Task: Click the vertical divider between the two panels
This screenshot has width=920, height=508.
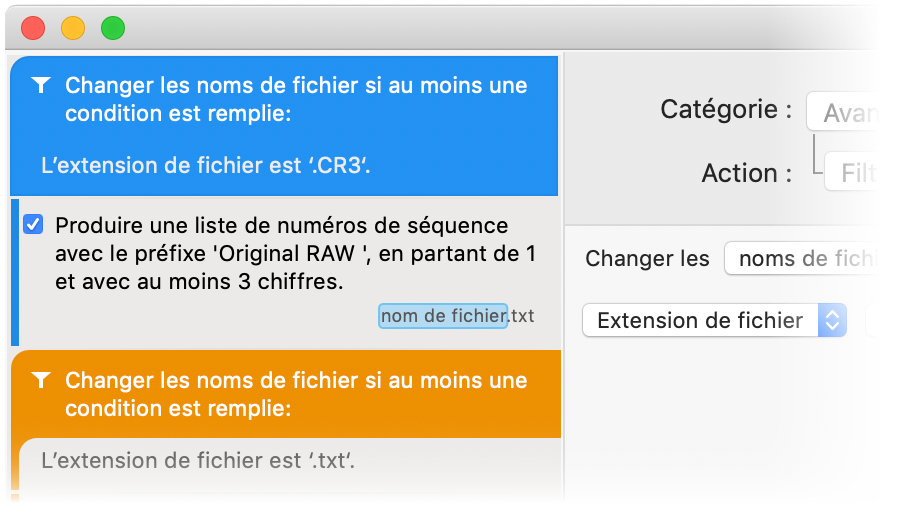Action: coord(563,280)
